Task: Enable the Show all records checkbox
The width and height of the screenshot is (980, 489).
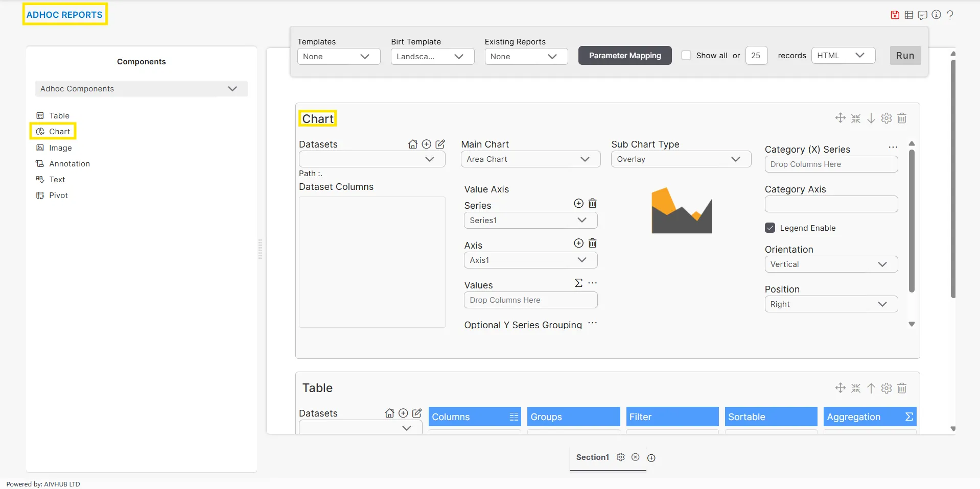Action: click(x=686, y=56)
